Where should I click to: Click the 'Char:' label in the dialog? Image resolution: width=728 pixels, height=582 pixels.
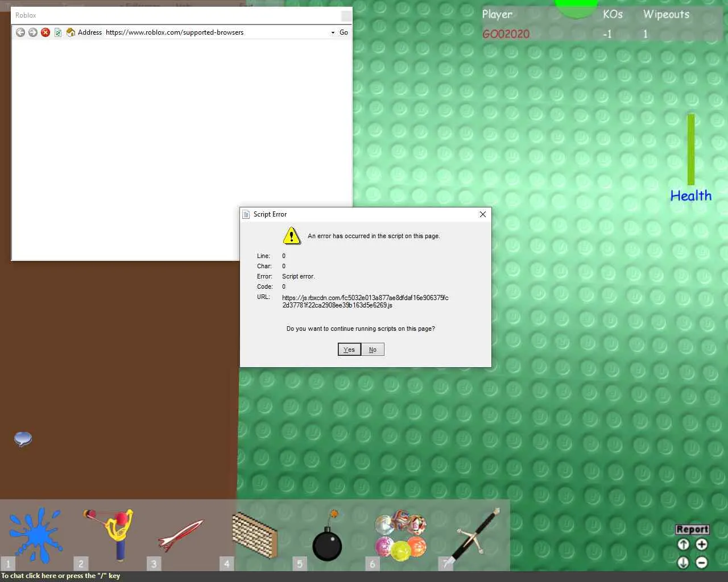(x=264, y=266)
